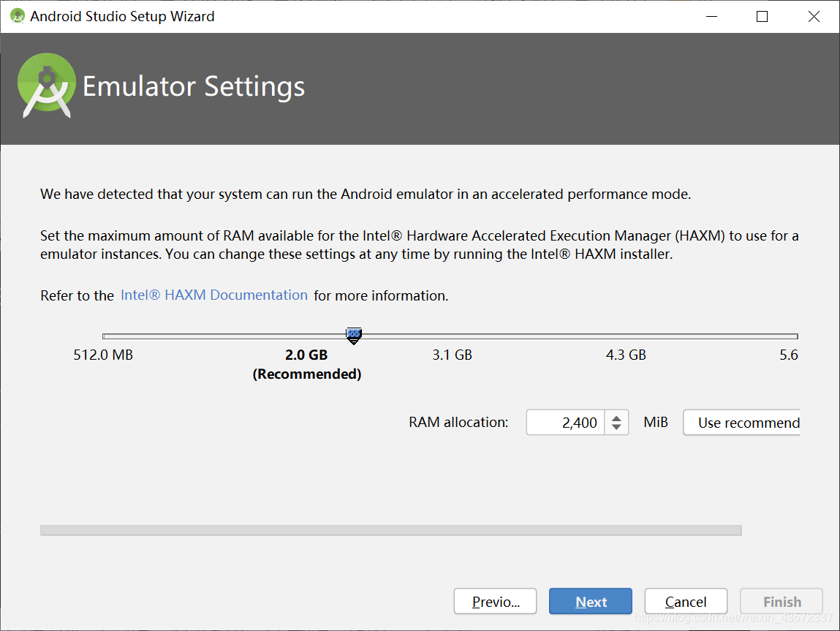Set slider at 3.1 GB mark
Viewport: 840px width, 631px height.
point(452,336)
